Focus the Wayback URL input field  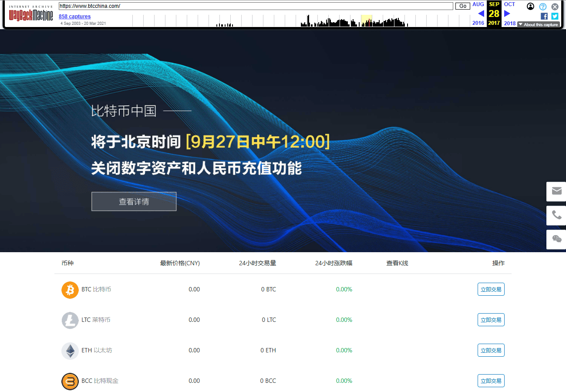point(256,6)
